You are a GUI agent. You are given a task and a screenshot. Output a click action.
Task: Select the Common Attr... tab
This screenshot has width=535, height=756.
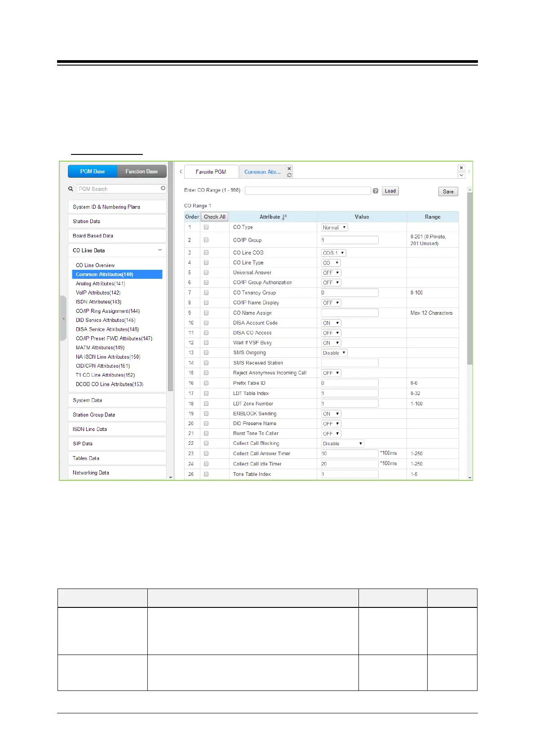pos(262,172)
